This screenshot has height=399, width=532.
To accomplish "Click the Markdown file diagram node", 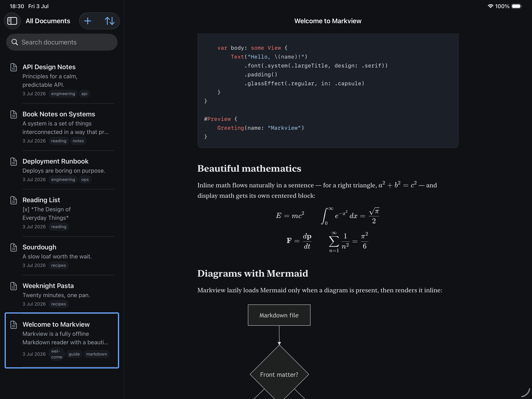I will click(279, 315).
